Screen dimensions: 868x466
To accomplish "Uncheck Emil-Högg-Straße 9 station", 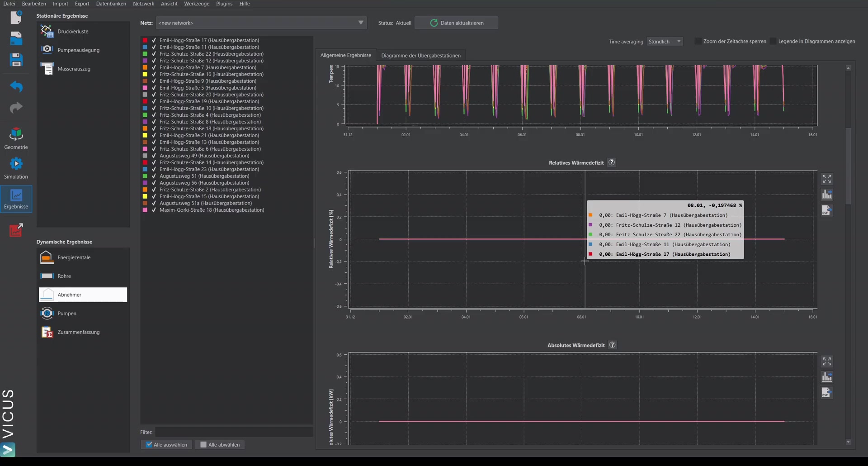I will pos(154,81).
